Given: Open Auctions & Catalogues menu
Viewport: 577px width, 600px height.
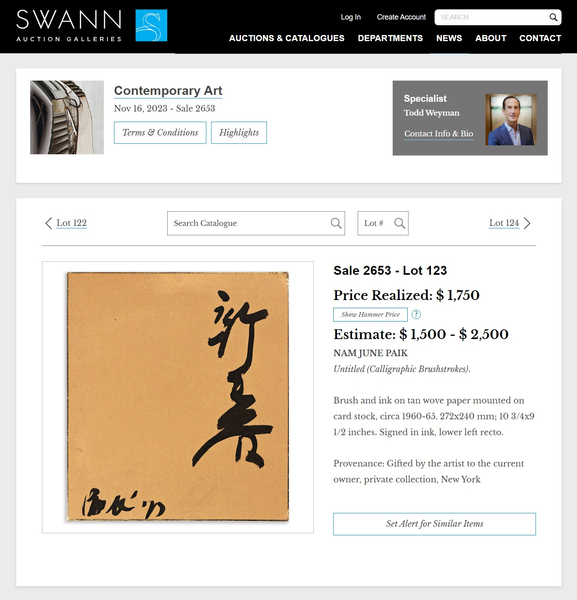Looking at the screenshot, I should pyautogui.click(x=287, y=38).
